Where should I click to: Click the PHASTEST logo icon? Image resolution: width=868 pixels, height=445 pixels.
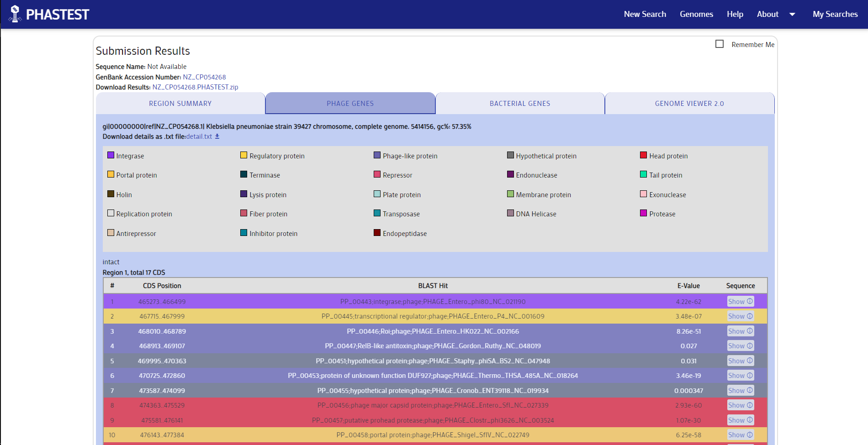pos(15,14)
